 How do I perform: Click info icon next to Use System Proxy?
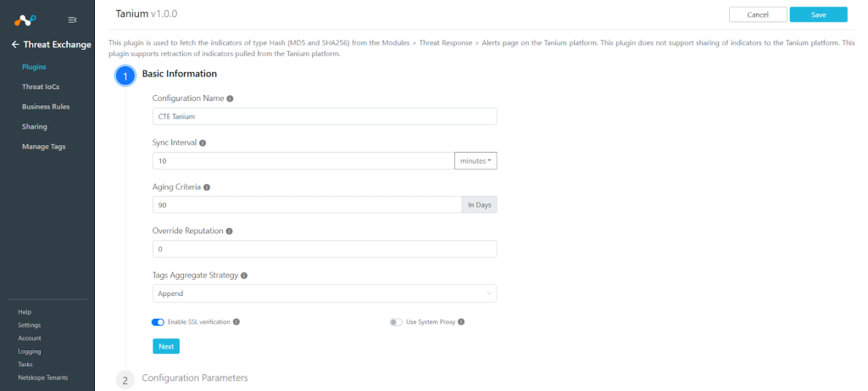click(461, 321)
